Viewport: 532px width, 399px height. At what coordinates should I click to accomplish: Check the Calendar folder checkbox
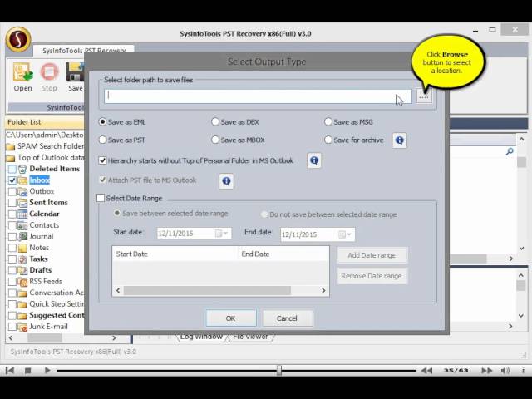[12, 214]
